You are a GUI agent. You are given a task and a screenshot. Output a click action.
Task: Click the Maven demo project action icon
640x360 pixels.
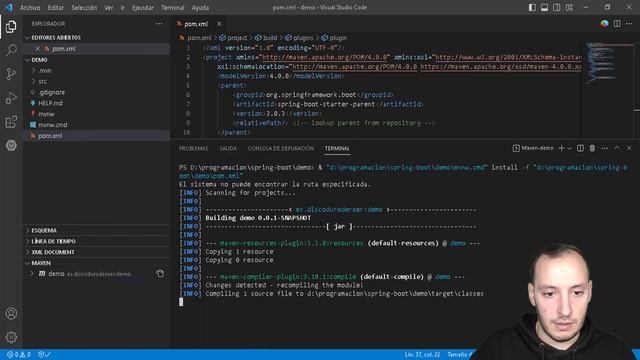(x=160, y=273)
